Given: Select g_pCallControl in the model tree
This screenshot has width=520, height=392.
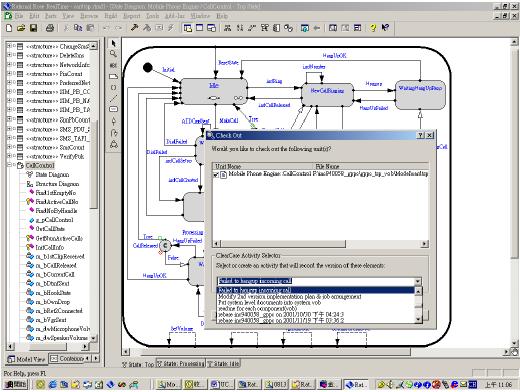Looking at the screenshot, I should [x=54, y=220].
